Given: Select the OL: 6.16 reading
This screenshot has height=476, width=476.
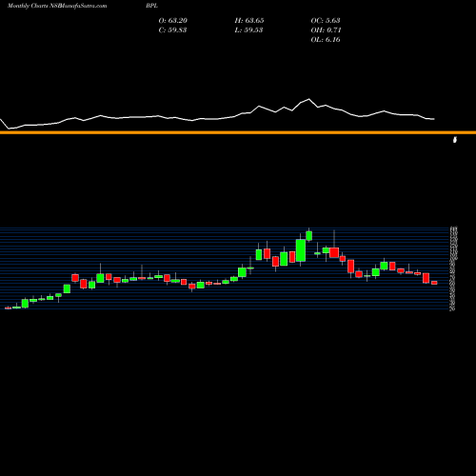Looking at the screenshot, I should point(326,40).
